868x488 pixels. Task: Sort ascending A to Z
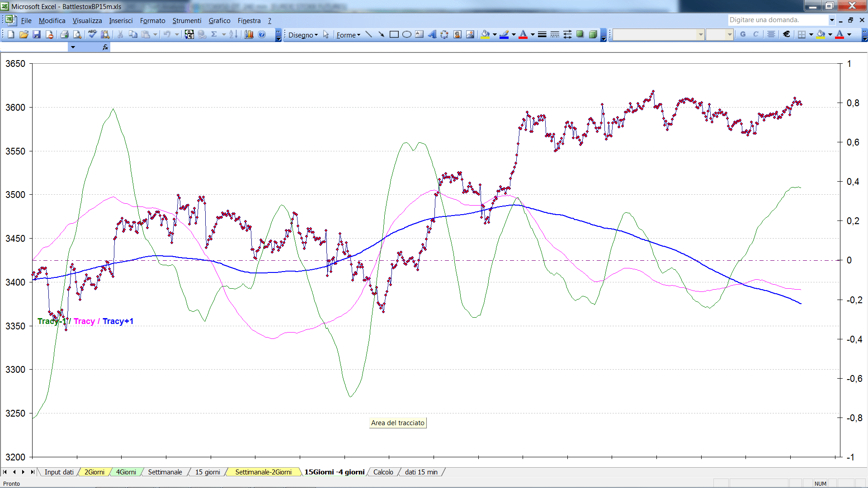[233, 34]
